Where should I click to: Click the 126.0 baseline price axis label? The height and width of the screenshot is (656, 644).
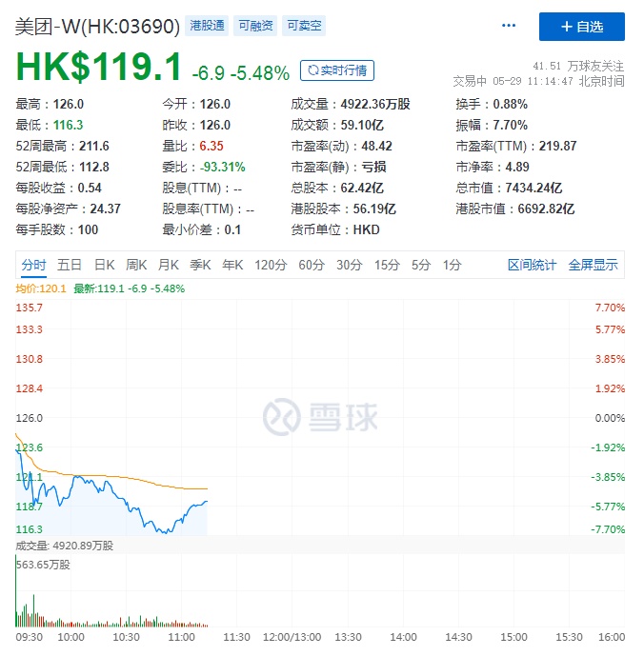click(29, 418)
